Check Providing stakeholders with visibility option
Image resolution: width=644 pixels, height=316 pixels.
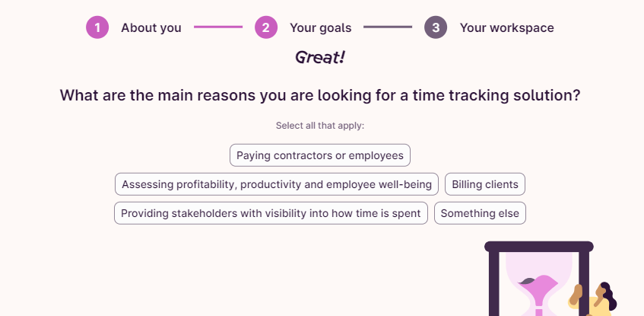tap(271, 213)
